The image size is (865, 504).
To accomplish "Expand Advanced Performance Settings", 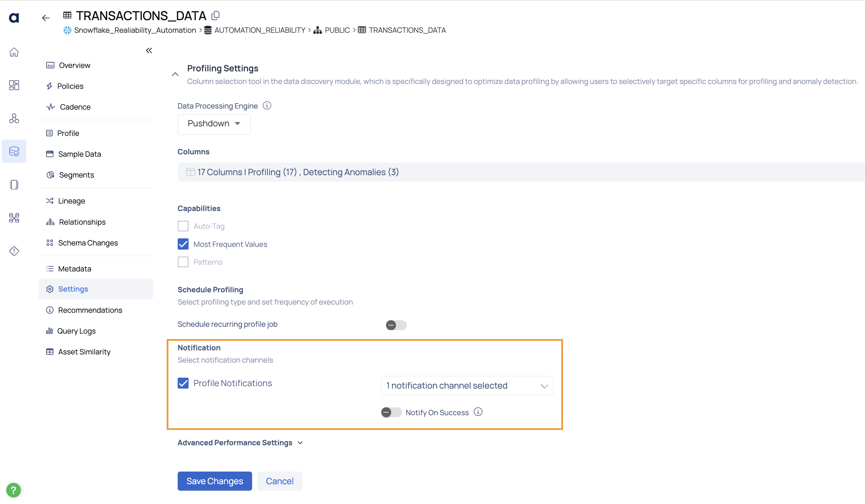I will point(240,443).
